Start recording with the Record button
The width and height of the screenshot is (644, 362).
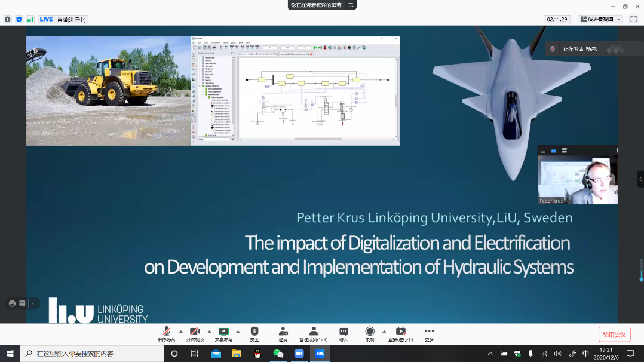pyautogui.click(x=370, y=332)
